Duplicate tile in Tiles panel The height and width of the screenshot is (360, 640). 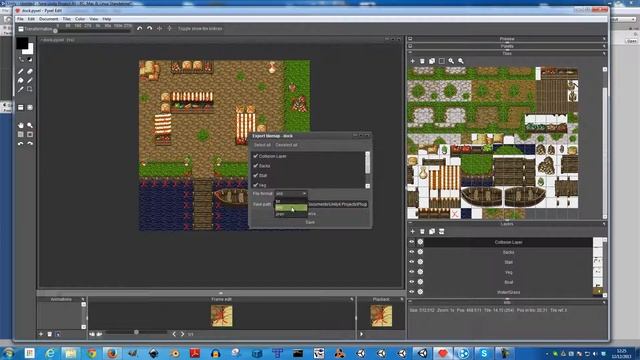pos(432,61)
